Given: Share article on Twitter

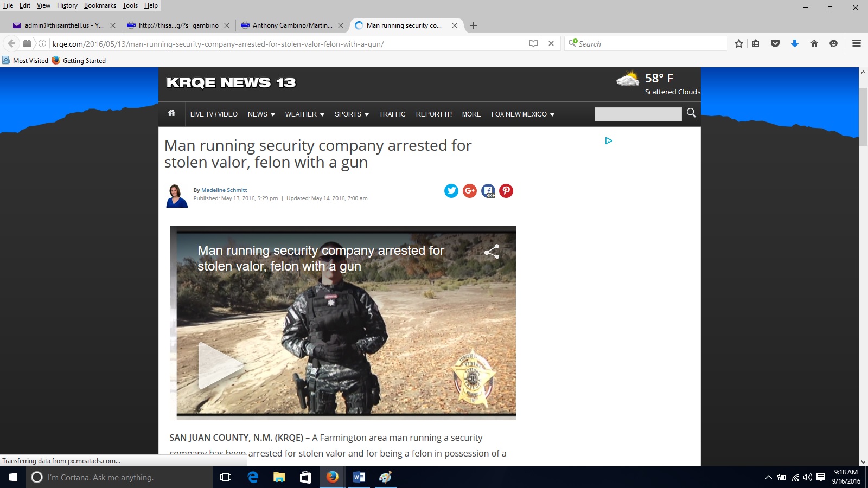Looking at the screenshot, I should 451,191.
